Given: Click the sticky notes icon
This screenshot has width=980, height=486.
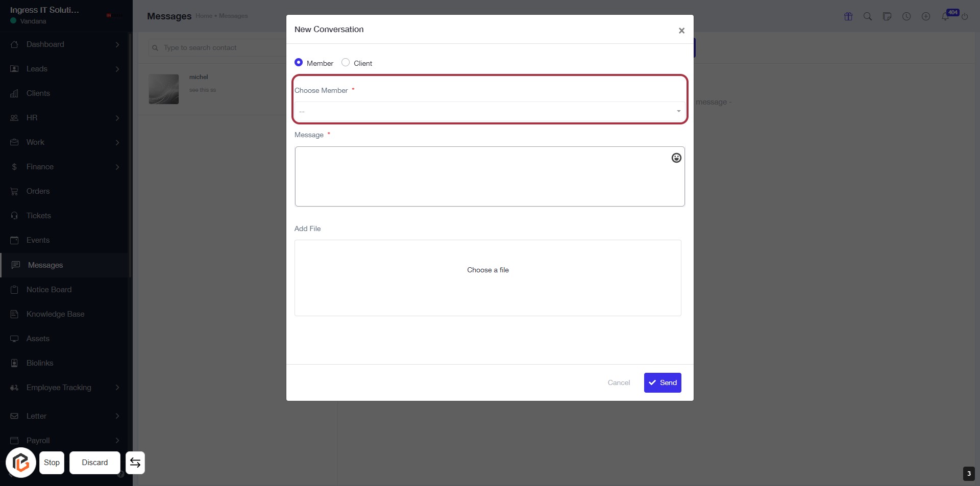Looking at the screenshot, I should pos(887,16).
